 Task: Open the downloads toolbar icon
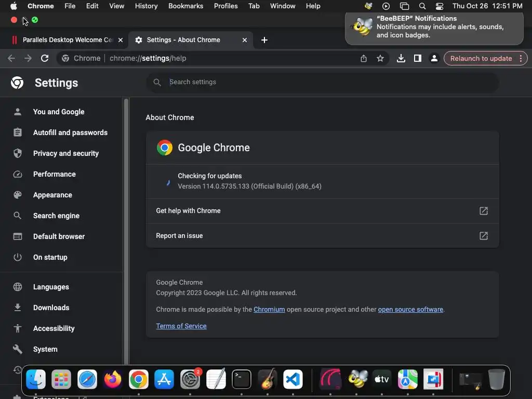[401, 58]
